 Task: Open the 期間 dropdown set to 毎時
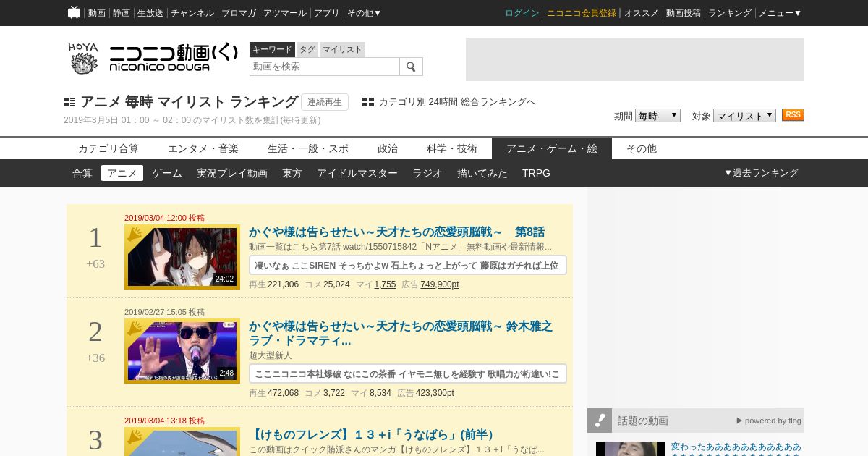pyautogui.click(x=658, y=116)
